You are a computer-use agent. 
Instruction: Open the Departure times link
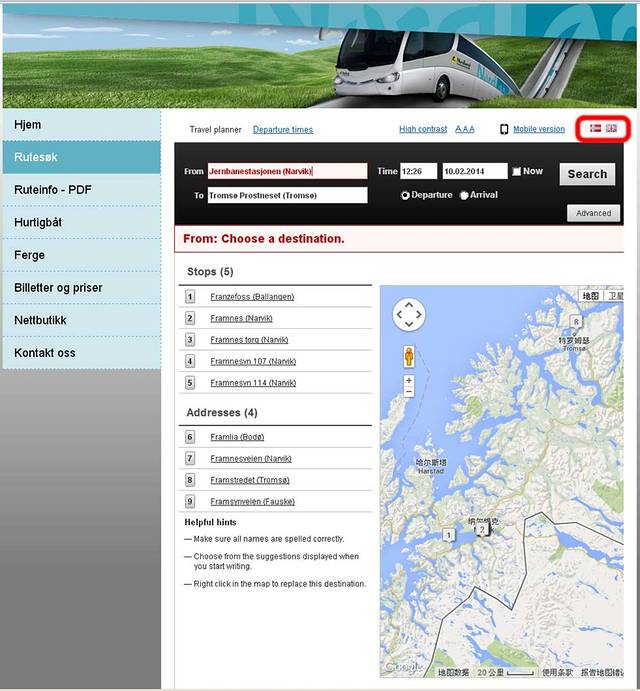pyautogui.click(x=282, y=130)
